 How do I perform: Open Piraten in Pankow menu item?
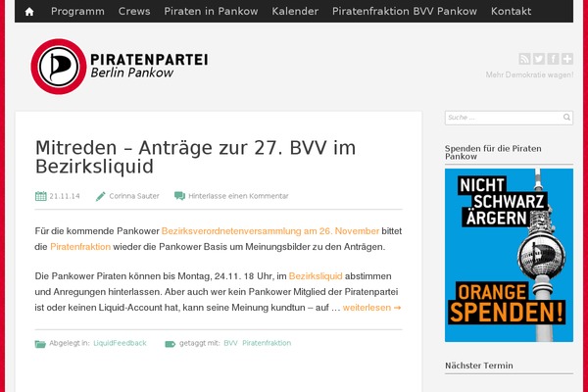pyautogui.click(x=211, y=11)
